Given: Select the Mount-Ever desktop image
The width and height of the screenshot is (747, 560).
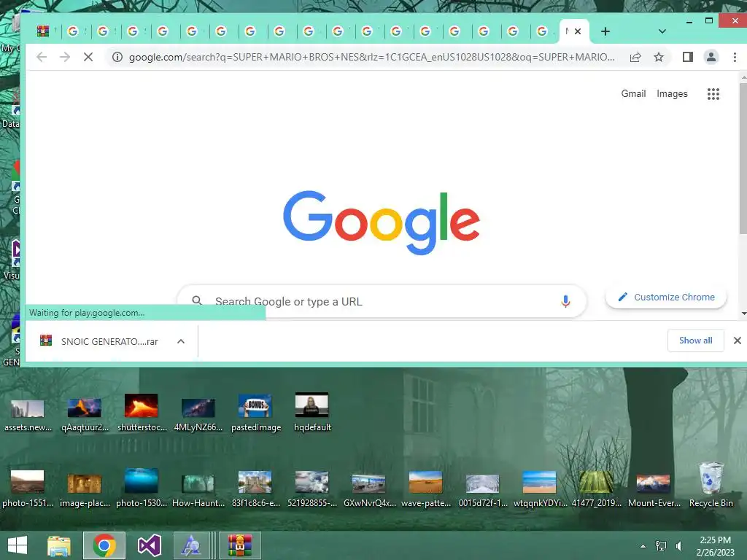Looking at the screenshot, I should point(654,489).
